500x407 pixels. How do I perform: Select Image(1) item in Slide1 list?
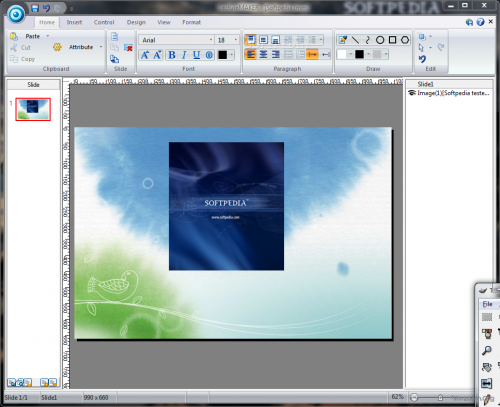[x=449, y=93]
